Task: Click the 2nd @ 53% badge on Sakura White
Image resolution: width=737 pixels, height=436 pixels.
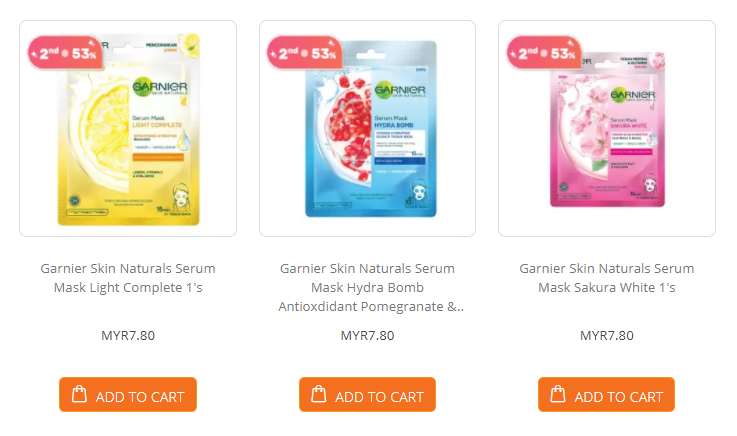Action: click(x=544, y=53)
